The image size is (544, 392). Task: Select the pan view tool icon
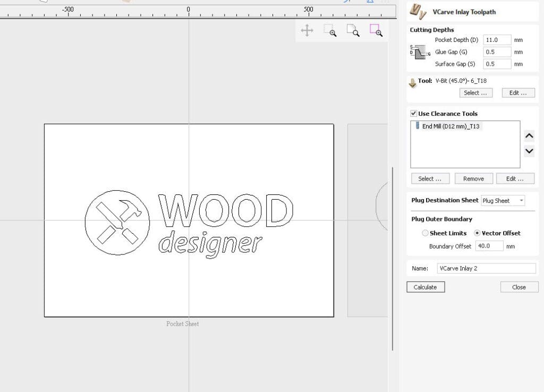[307, 30]
